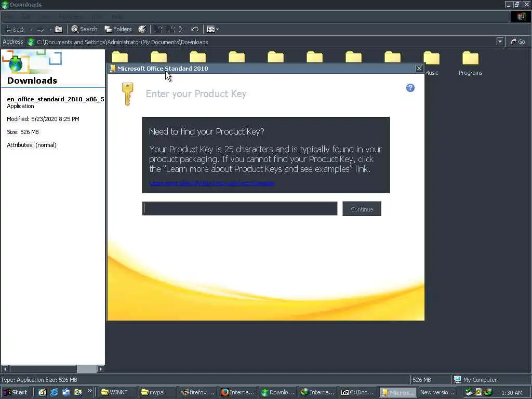Toggle the Folders pane
The width and height of the screenshot is (532, 399).
(118, 30)
